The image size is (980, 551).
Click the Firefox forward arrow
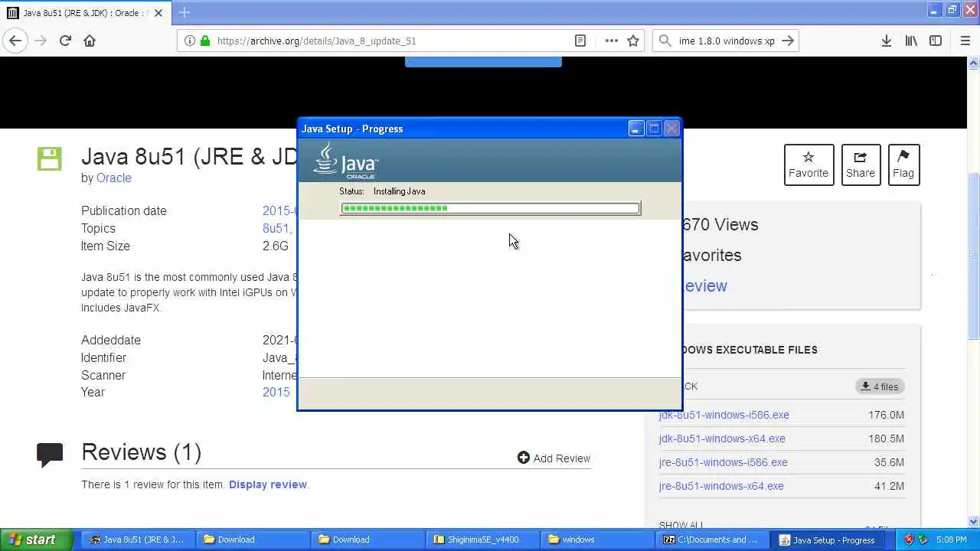(x=41, y=41)
